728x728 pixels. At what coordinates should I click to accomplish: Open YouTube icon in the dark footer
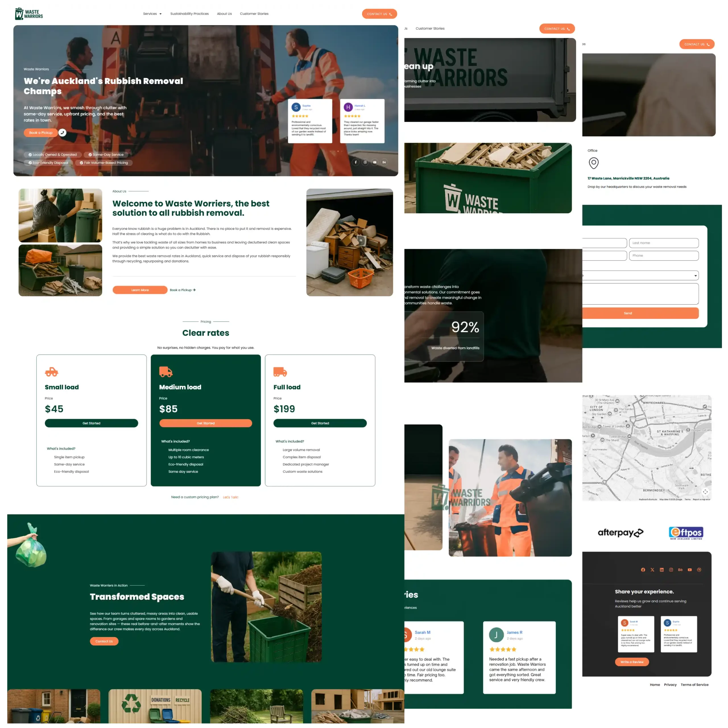point(690,570)
